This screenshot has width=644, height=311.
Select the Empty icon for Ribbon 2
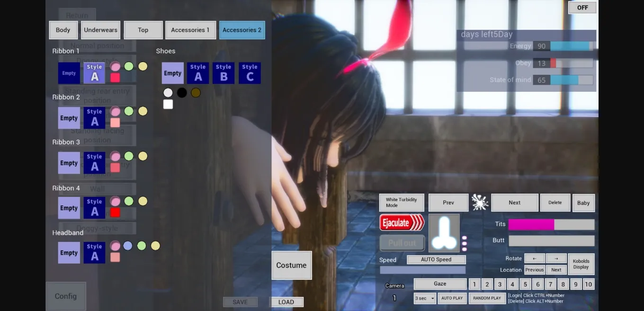[69, 117]
